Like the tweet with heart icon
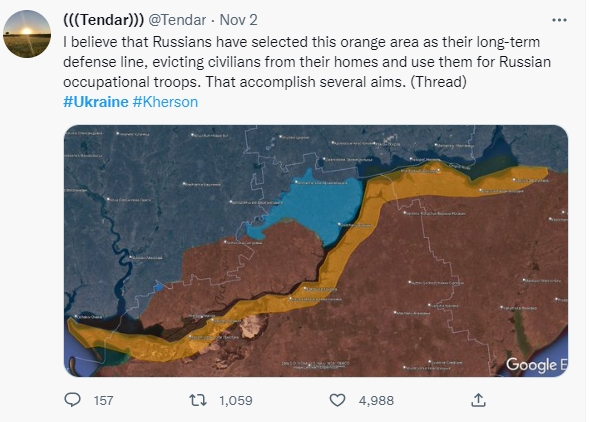This screenshot has width=589, height=422. [337, 400]
